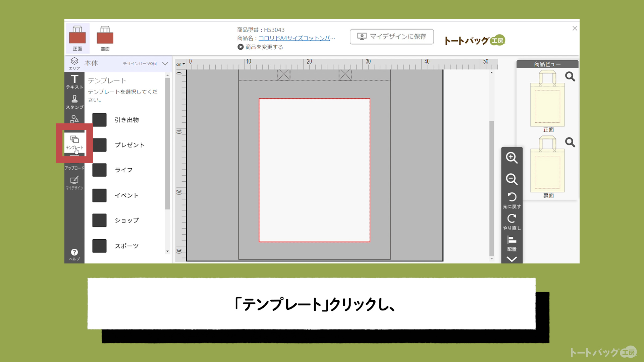This screenshot has width=644, height=362.
Task: Select the 正面 front bag view tab
Action: pos(77,38)
